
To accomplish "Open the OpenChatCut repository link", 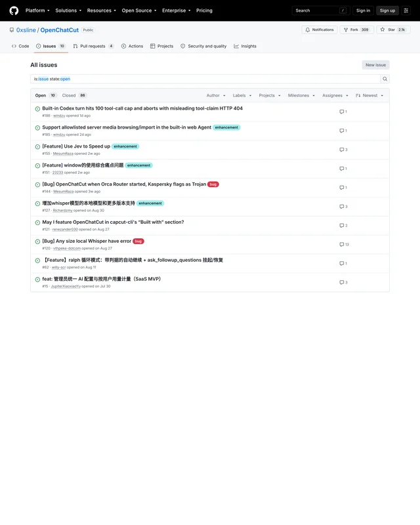I will (x=59, y=30).
